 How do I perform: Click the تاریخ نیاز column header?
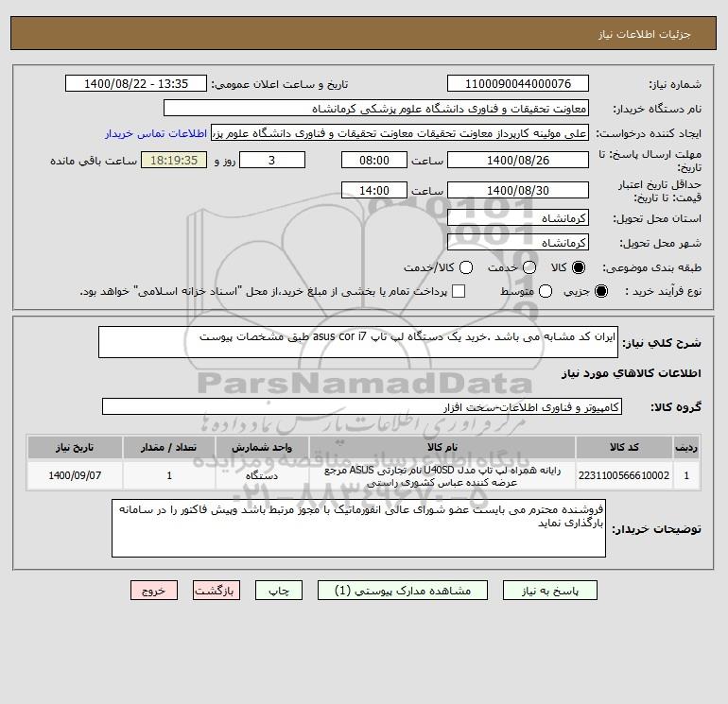(75, 447)
